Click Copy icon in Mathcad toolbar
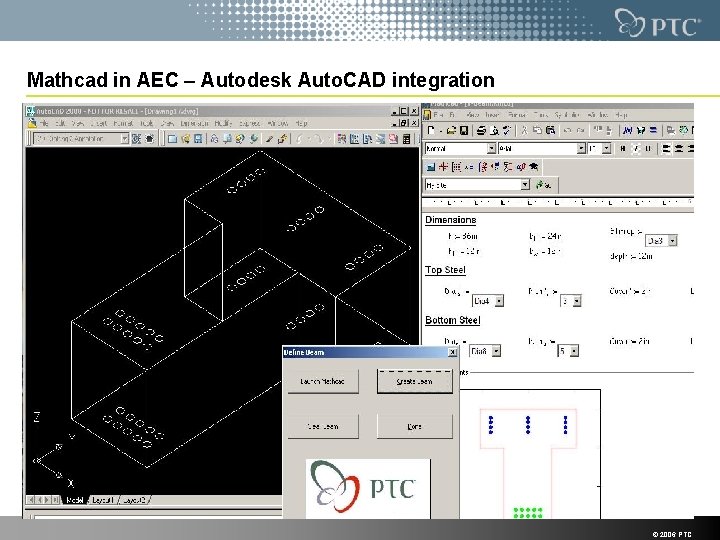The height and width of the screenshot is (540, 720). tap(537, 130)
